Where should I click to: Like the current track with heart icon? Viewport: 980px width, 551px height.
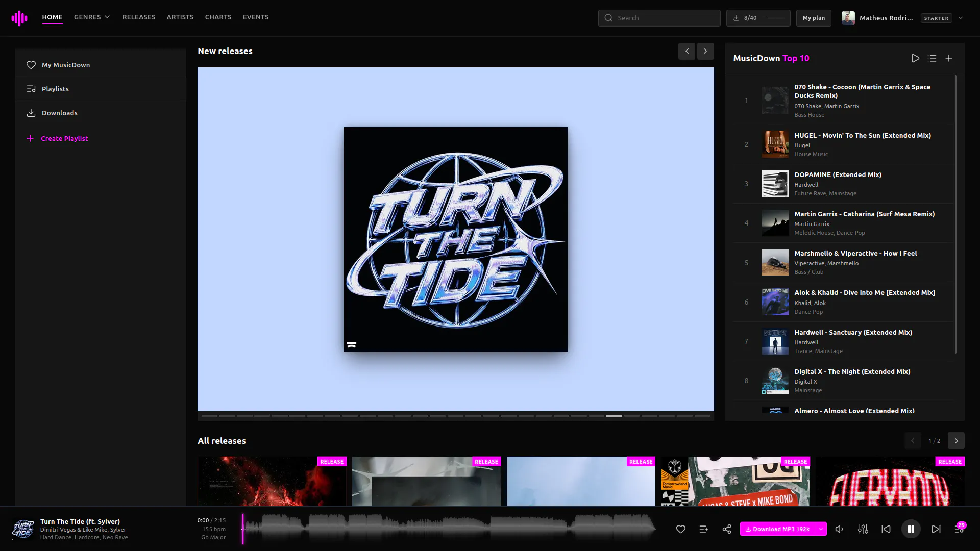tap(681, 529)
